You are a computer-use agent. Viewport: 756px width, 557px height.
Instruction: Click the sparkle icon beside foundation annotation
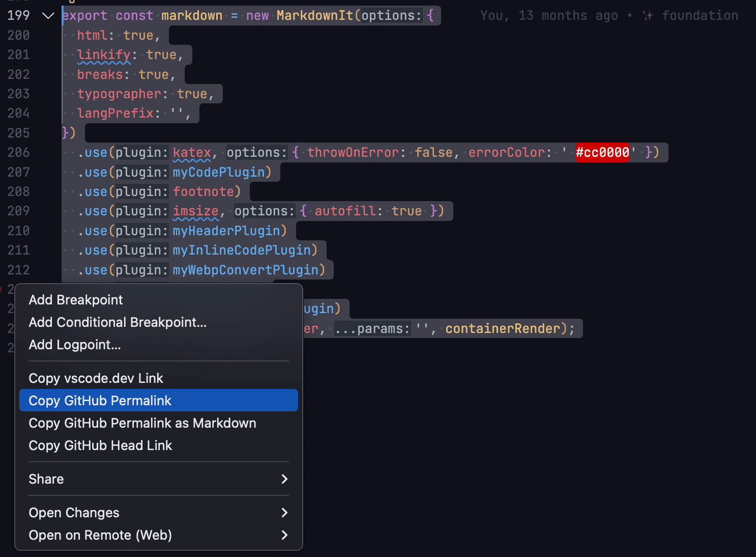click(648, 16)
